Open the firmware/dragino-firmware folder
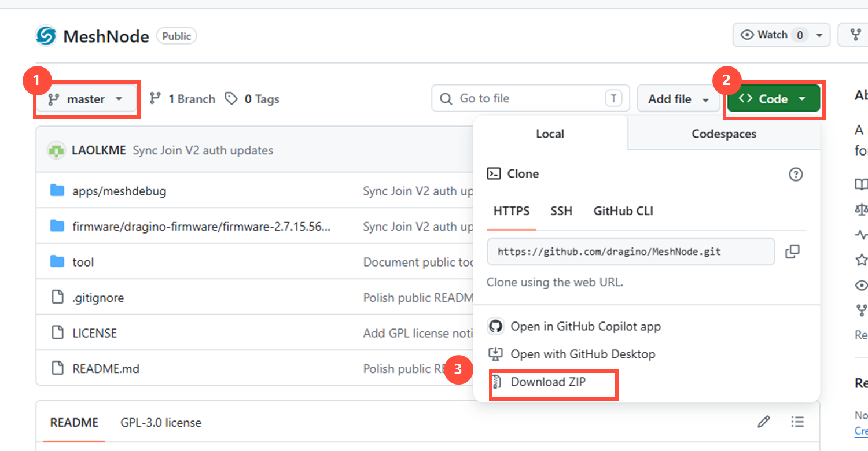The width and height of the screenshot is (868, 451). (x=201, y=227)
